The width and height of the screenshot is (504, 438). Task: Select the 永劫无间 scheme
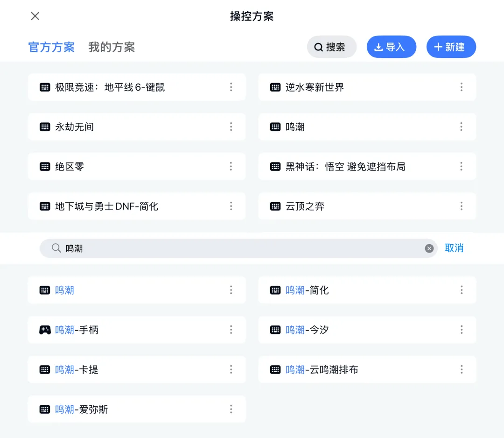(137, 127)
